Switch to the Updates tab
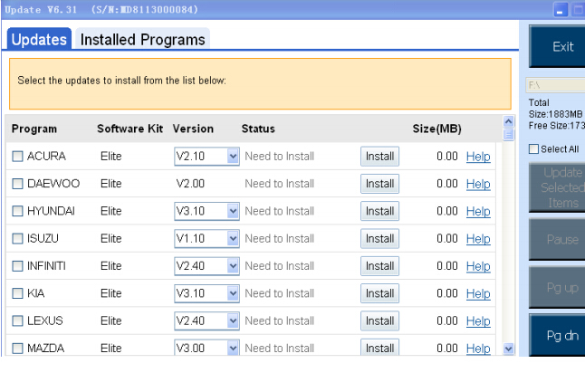Screen dimensions: 585x392 39,39
